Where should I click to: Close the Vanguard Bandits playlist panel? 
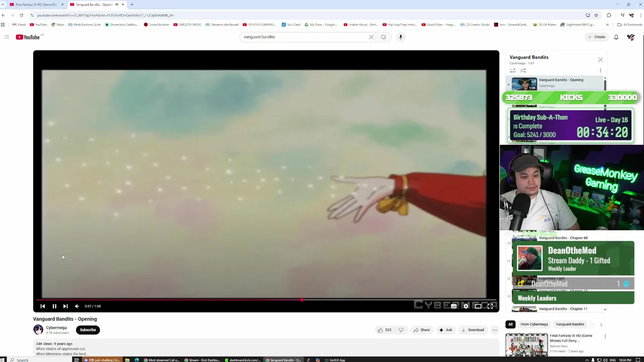tap(600, 59)
